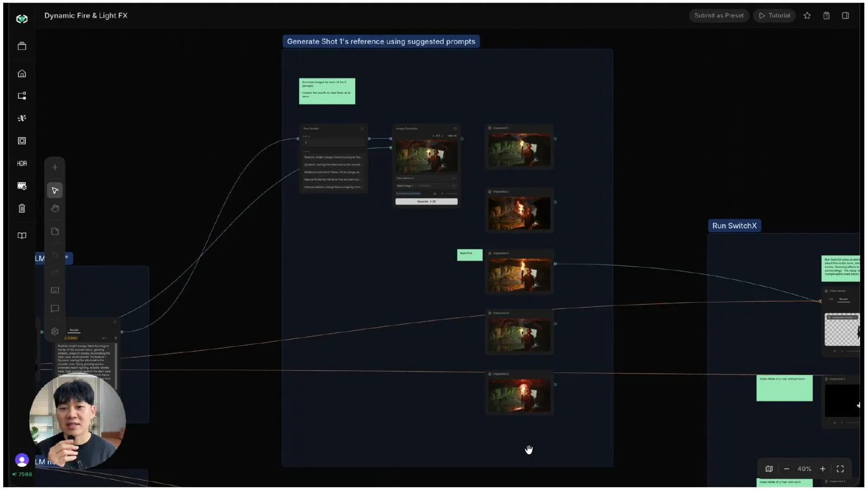
Task: Go to Home in the left sidebar
Action: 22,74
